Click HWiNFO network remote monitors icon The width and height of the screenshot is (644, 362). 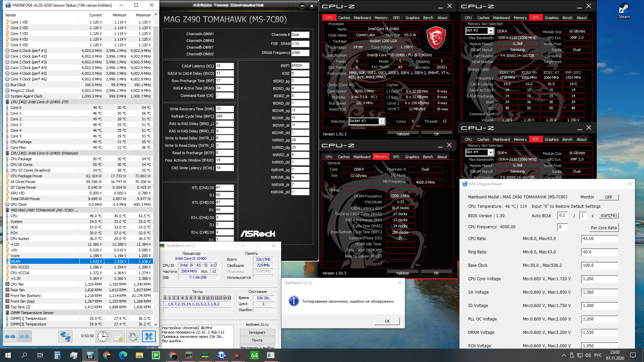click(x=65, y=336)
